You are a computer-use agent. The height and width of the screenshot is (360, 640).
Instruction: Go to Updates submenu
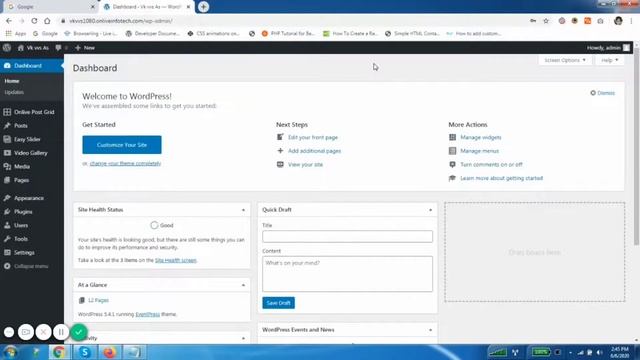click(x=14, y=92)
